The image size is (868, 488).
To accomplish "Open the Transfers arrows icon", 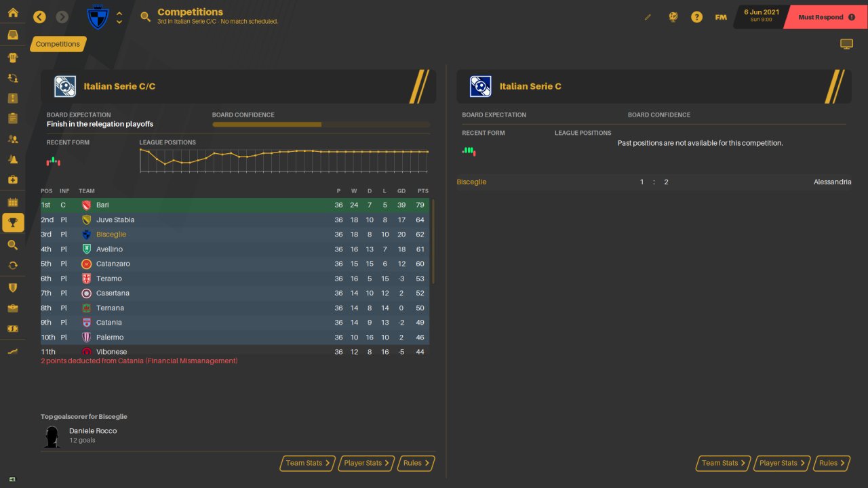I will (x=12, y=265).
